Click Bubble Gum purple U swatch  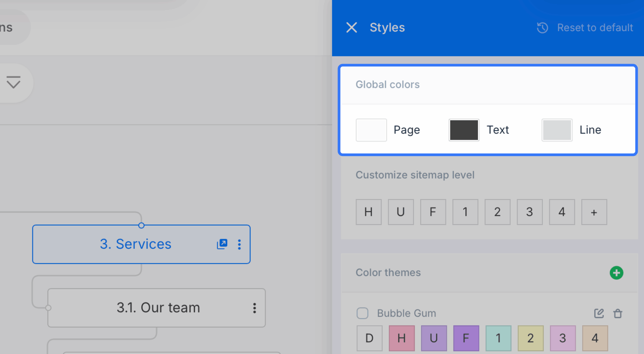pyautogui.click(x=434, y=338)
